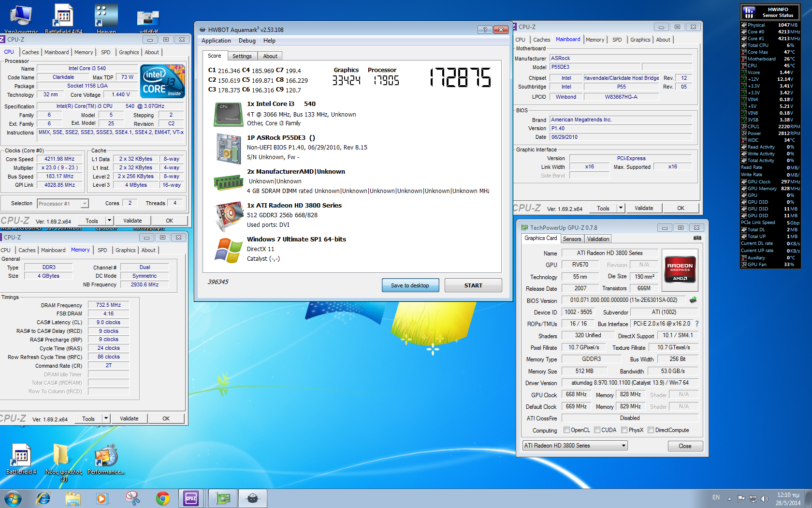The image size is (812, 508).
Task: Click the Close button in GPU-Z
Action: [685, 446]
